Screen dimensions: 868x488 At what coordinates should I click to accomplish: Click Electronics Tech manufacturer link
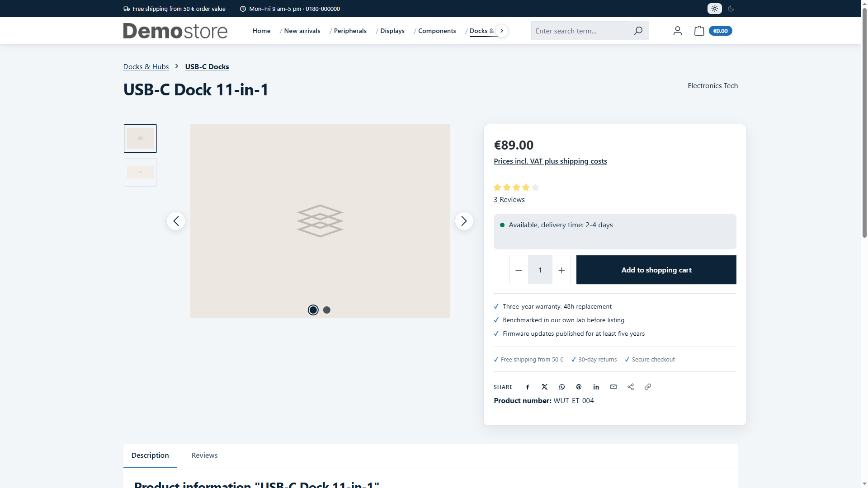pyautogui.click(x=712, y=85)
